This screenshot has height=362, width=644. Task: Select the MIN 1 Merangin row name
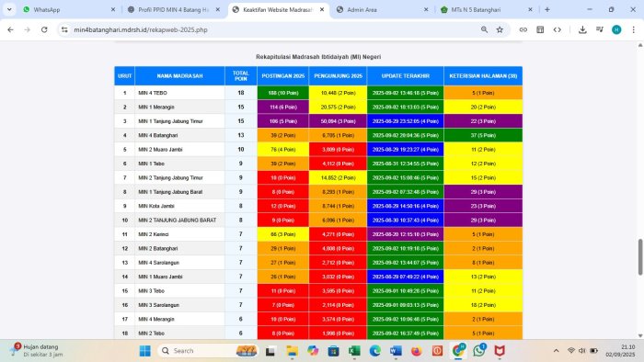tap(156, 107)
